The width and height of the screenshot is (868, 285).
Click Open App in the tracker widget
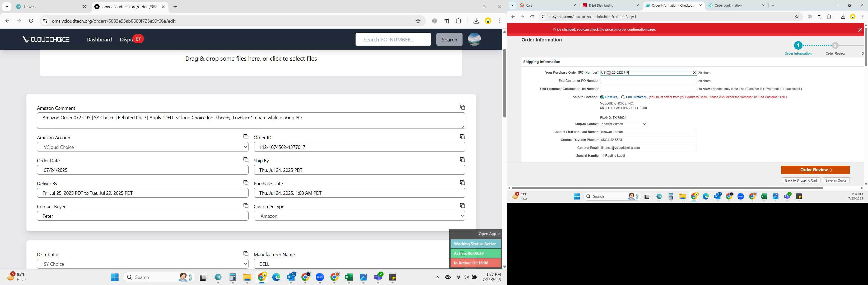pyautogui.click(x=489, y=234)
